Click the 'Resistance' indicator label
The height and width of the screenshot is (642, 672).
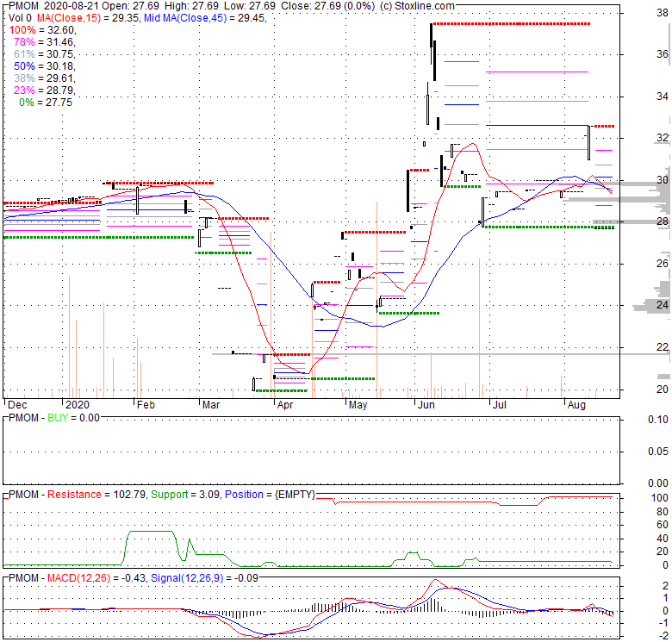[74, 494]
